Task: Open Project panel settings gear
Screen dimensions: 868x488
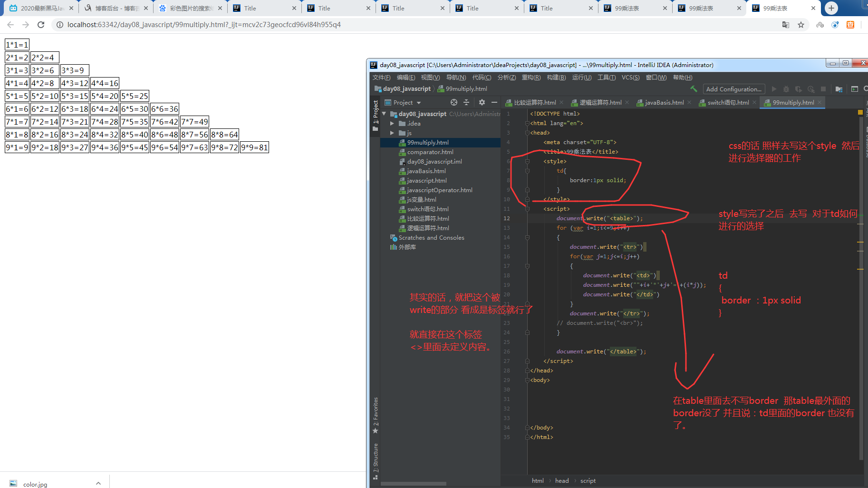Action: click(482, 102)
